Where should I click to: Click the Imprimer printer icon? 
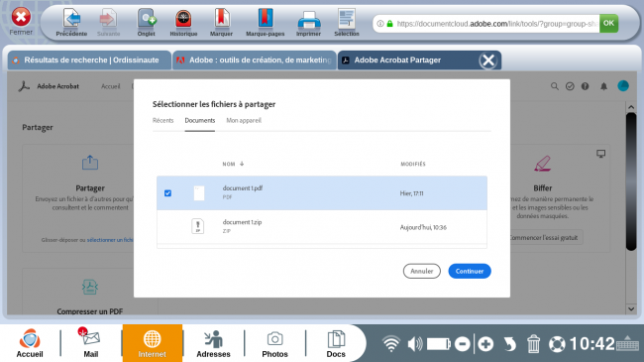click(309, 20)
